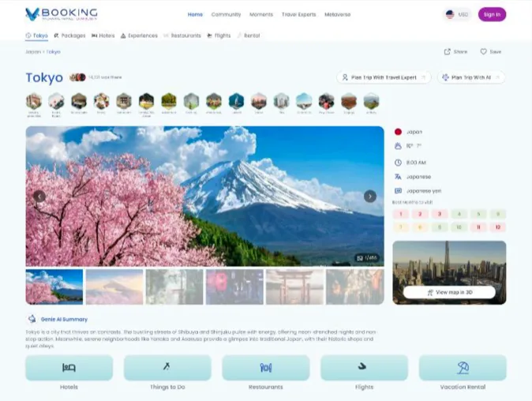The width and height of the screenshot is (532, 401).
Task: Open Travel Experts in top navigation
Action: [x=298, y=14]
